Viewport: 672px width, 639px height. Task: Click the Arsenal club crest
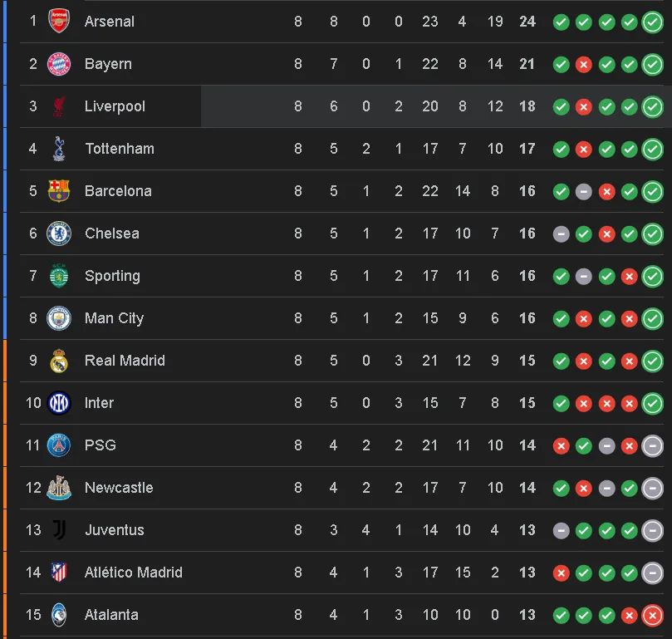pyautogui.click(x=59, y=22)
